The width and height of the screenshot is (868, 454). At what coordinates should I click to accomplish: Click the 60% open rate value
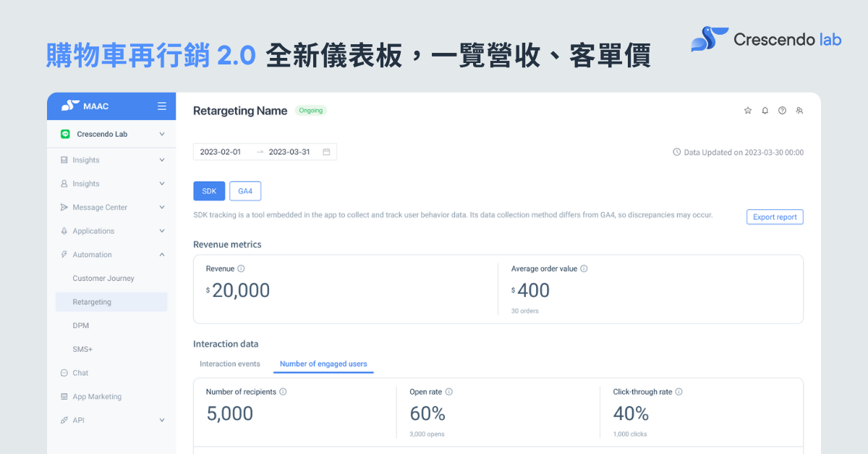(x=427, y=413)
